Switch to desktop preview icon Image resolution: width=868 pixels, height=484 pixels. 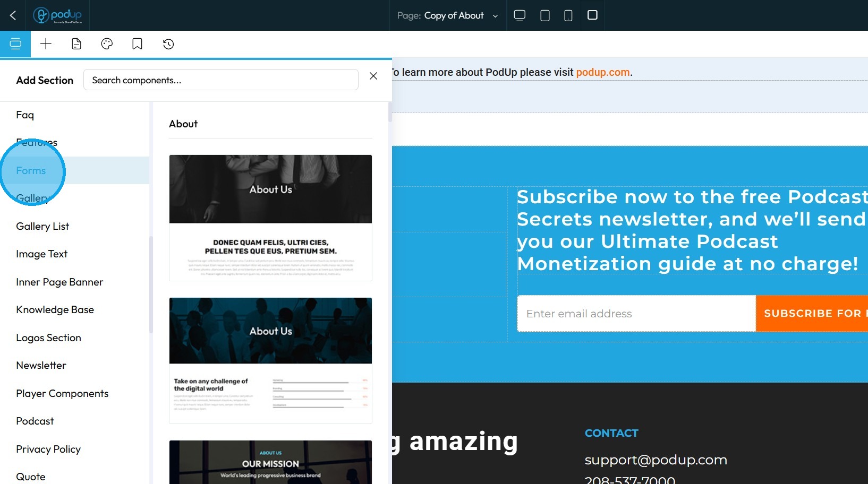point(520,15)
